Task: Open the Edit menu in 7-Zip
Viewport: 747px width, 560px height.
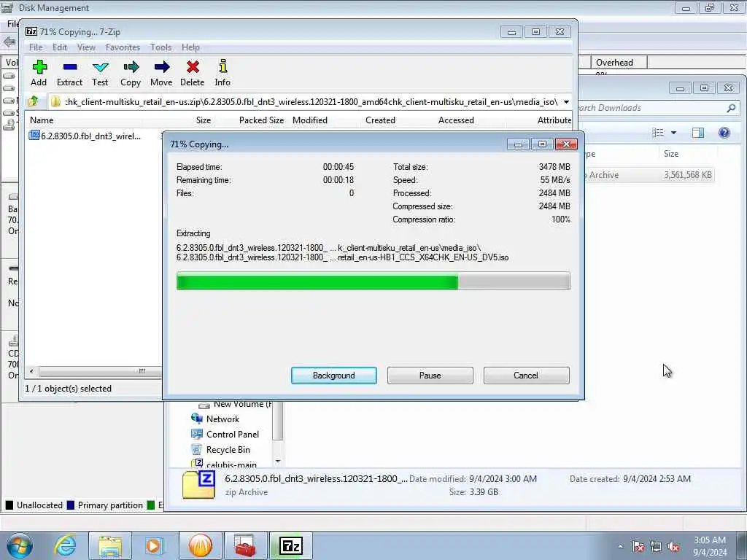Action: pyautogui.click(x=60, y=47)
